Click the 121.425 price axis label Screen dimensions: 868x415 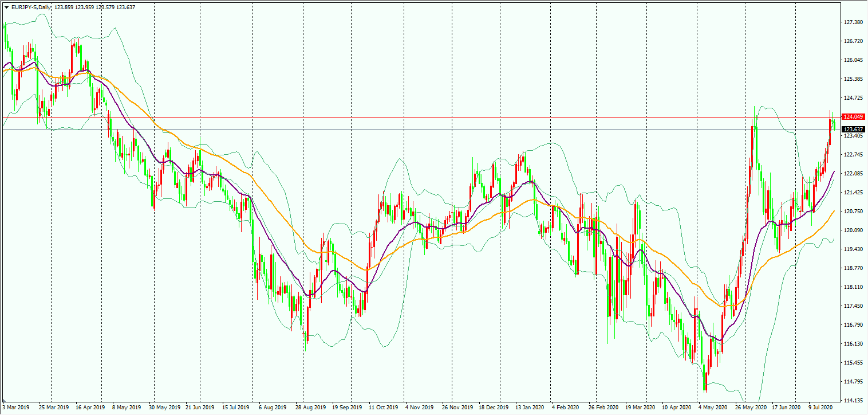pos(854,193)
